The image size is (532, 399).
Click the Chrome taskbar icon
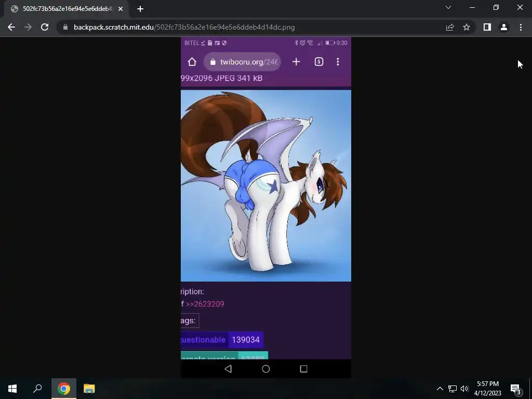click(64, 389)
